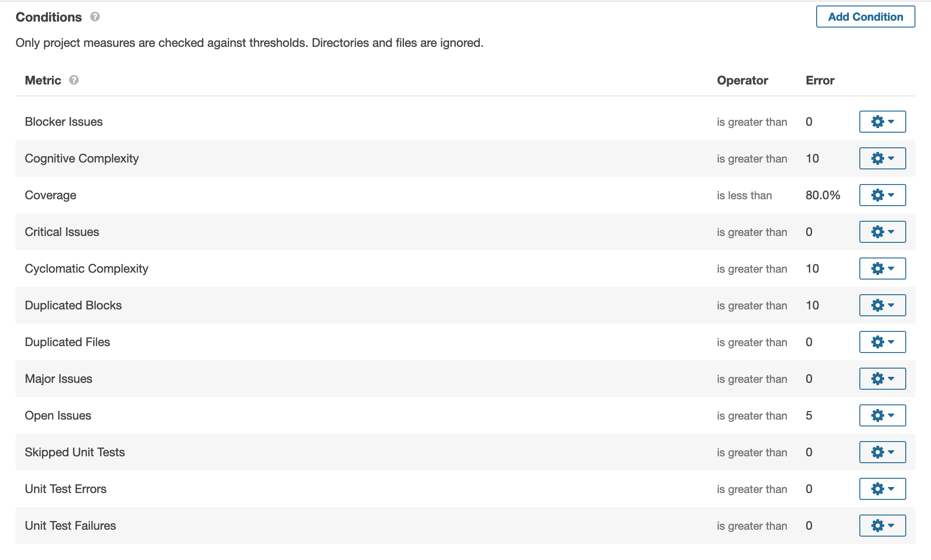
Task: Click the Duplicated Files metric name
Action: (67, 342)
